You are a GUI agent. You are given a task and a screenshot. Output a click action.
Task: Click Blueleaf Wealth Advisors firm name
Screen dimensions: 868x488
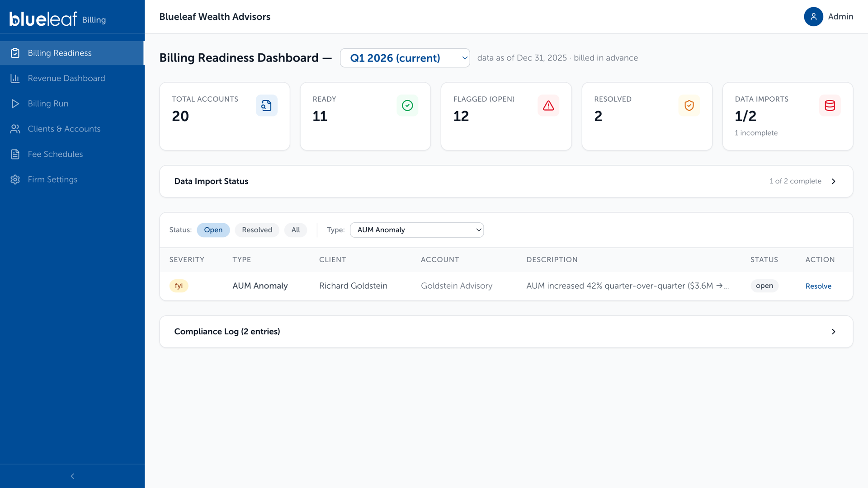point(215,17)
